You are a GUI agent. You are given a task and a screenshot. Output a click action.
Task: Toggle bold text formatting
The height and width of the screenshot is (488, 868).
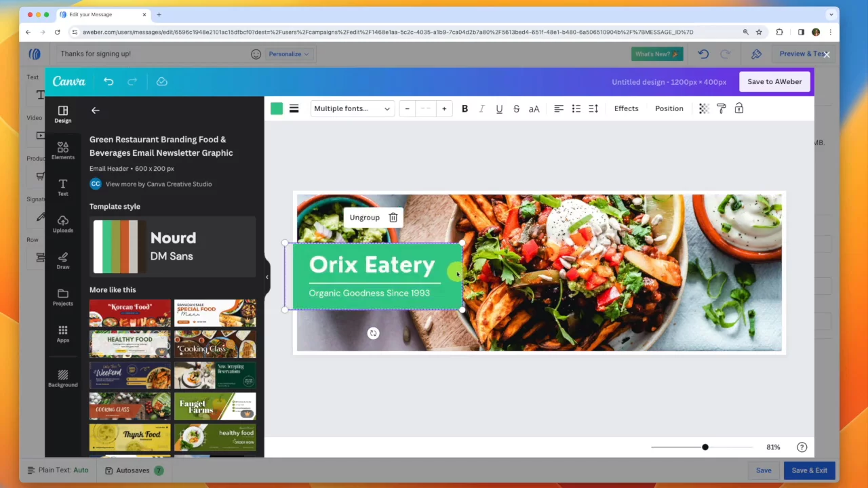(x=465, y=108)
